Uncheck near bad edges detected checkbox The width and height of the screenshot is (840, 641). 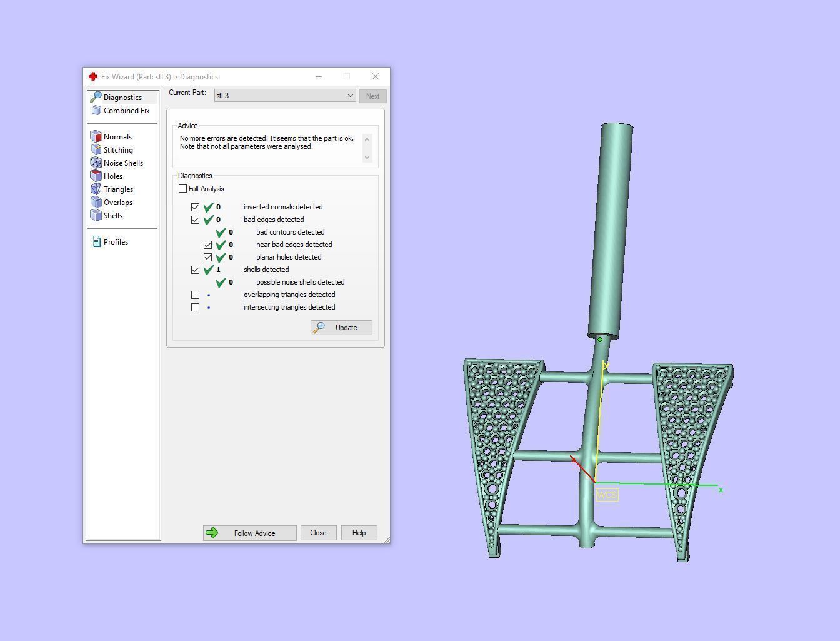[x=207, y=245]
